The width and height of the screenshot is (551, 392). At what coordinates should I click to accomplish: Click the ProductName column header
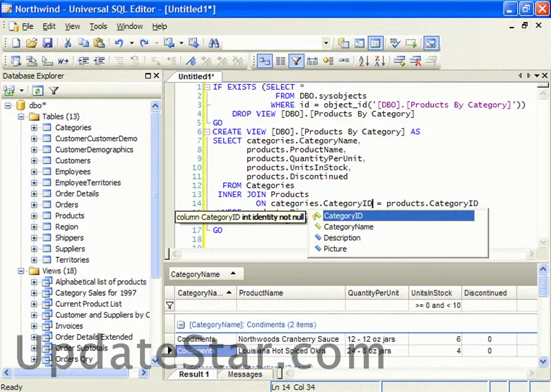pos(291,293)
